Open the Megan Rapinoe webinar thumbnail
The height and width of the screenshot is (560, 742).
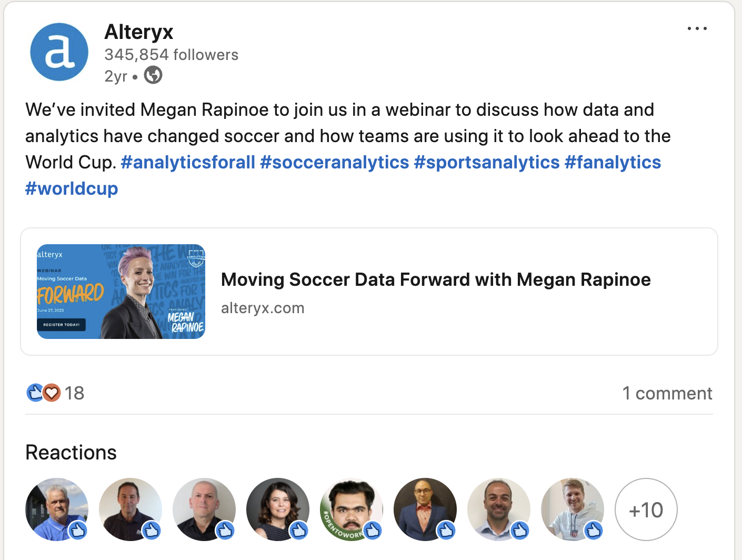click(121, 292)
